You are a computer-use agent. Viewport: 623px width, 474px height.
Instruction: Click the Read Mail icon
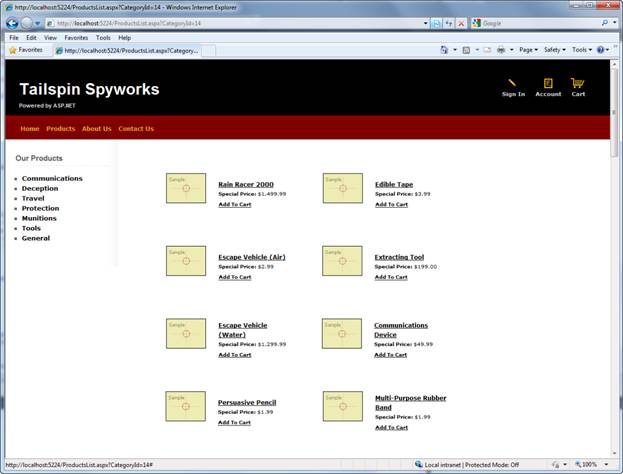click(x=488, y=50)
